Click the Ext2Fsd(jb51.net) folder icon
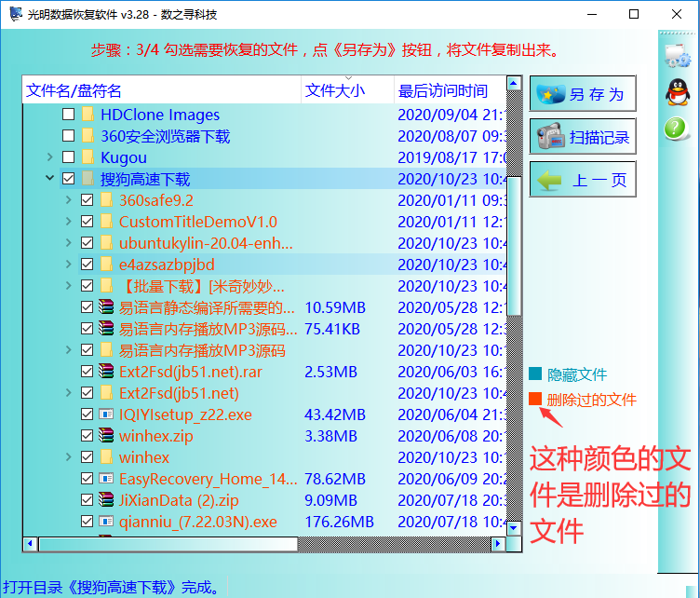The height and width of the screenshot is (598, 700). 106,393
